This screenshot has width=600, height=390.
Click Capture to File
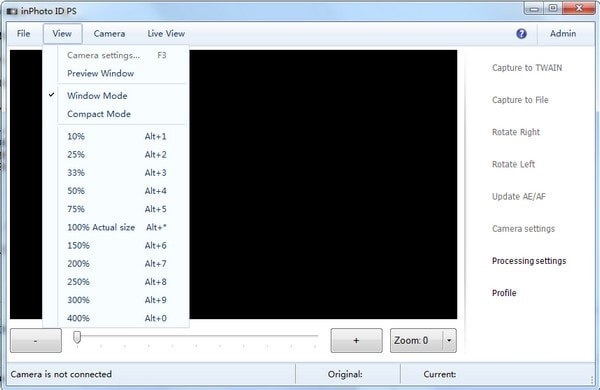coord(520,100)
